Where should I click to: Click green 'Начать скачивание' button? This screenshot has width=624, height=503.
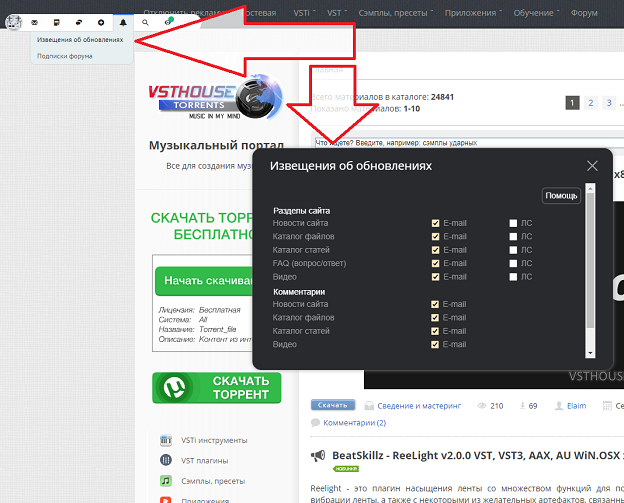pos(204,281)
